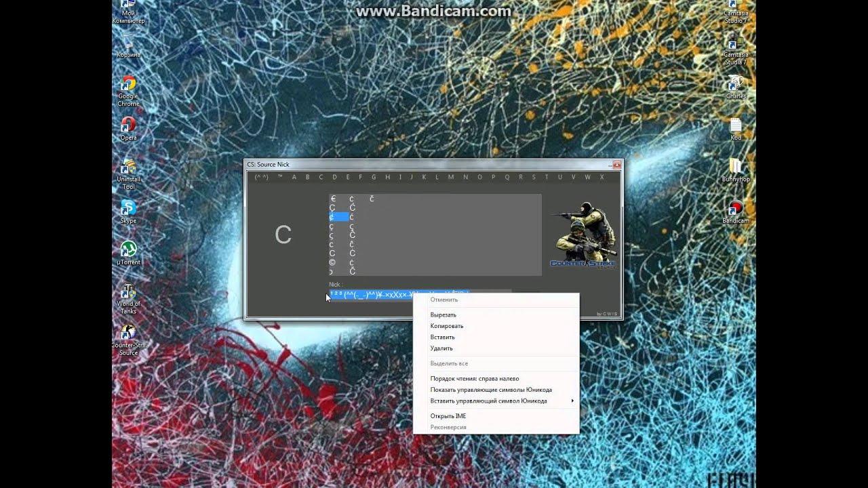Viewport: 868px width, 488px height.
Task: Open the Uninstall Tool desktop shortcut
Action: coord(128,175)
